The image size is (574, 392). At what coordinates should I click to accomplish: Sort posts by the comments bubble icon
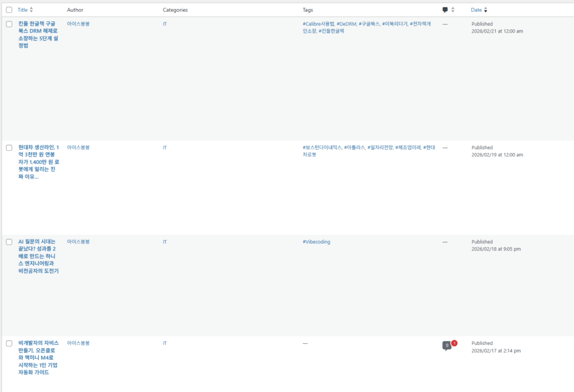click(x=445, y=10)
